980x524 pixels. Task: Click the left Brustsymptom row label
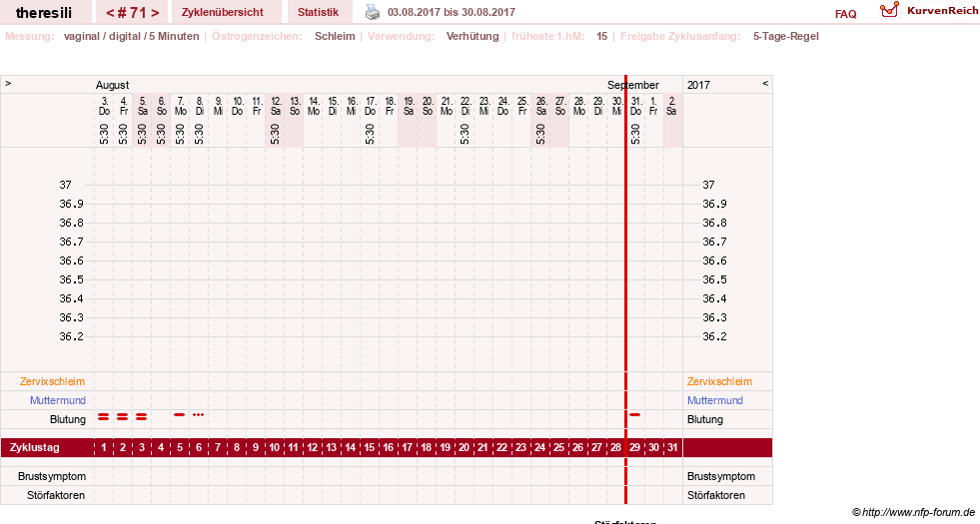[52, 476]
